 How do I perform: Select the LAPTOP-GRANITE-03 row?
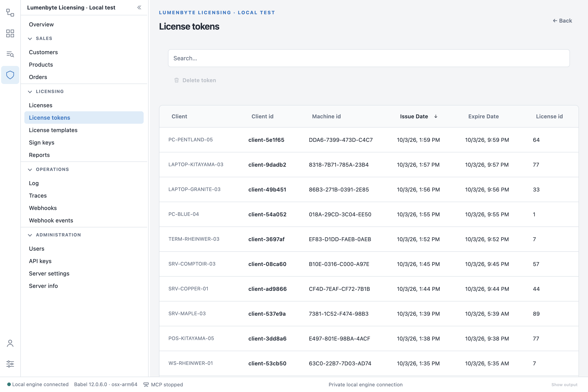tap(369, 189)
